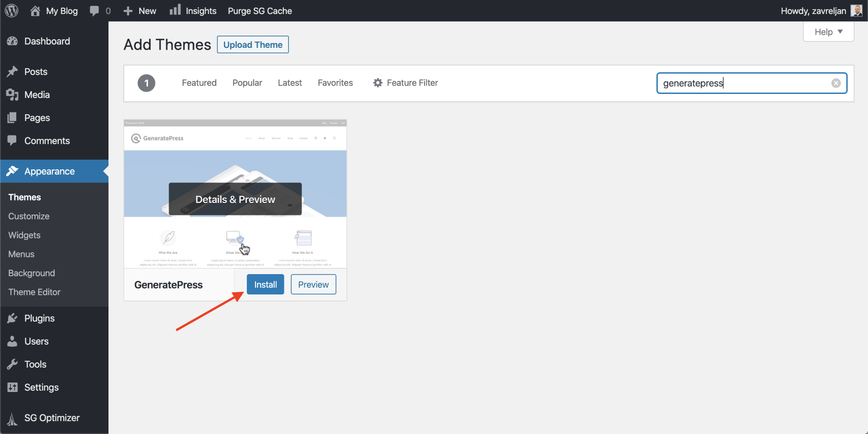The width and height of the screenshot is (868, 434).
Task: Open My Blog home icon
Action: 35,11
